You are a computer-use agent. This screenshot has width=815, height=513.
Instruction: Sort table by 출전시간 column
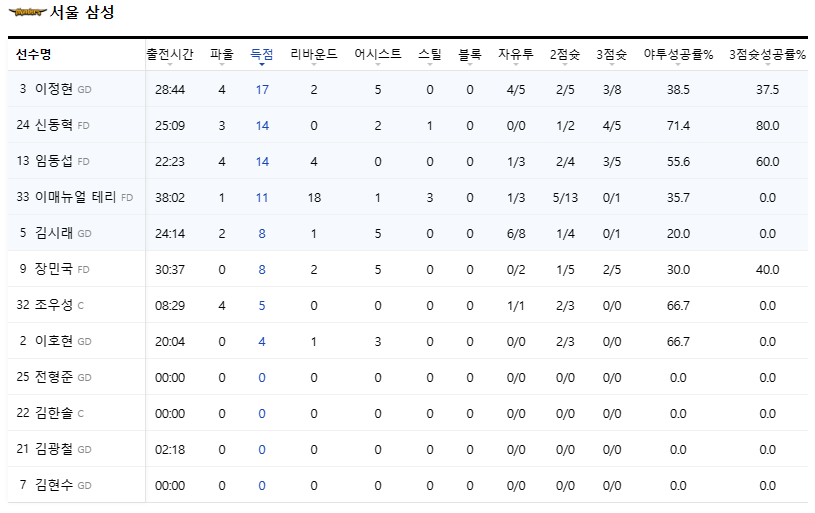(169, 54)
